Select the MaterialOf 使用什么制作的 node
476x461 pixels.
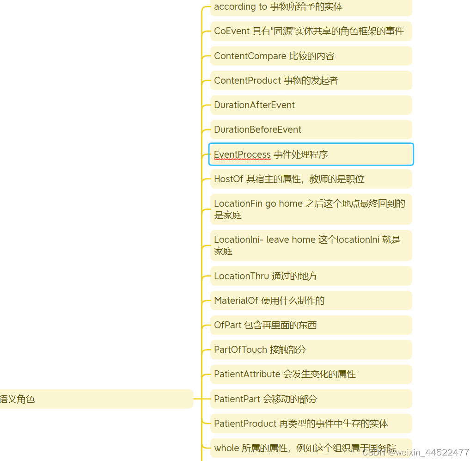point(311,301)
